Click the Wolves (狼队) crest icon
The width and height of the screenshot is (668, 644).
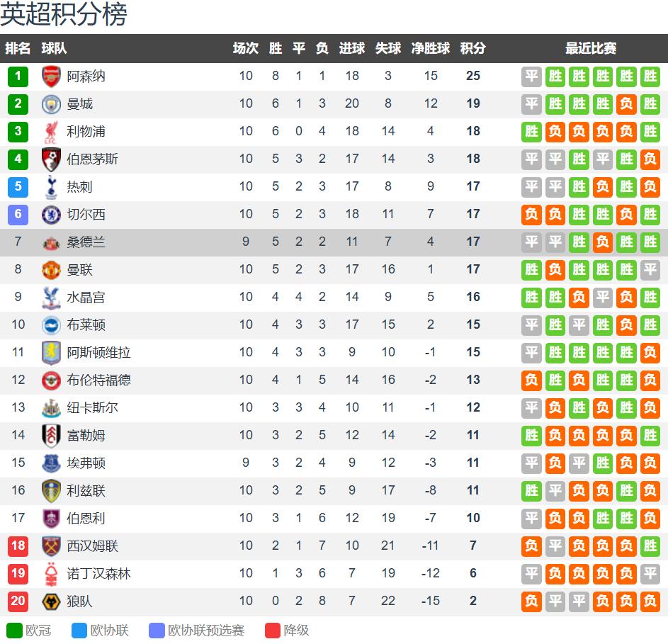(51, 601)
